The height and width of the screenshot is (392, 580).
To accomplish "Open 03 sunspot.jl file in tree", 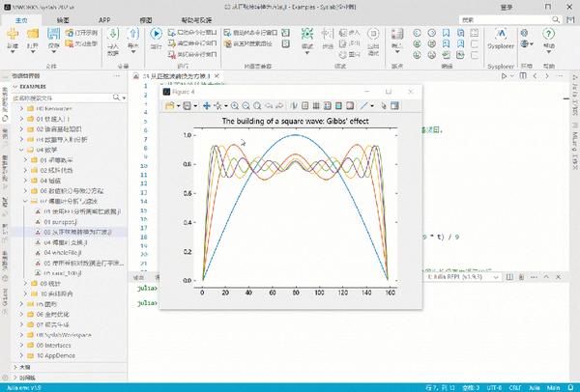I will pos(60,222).
